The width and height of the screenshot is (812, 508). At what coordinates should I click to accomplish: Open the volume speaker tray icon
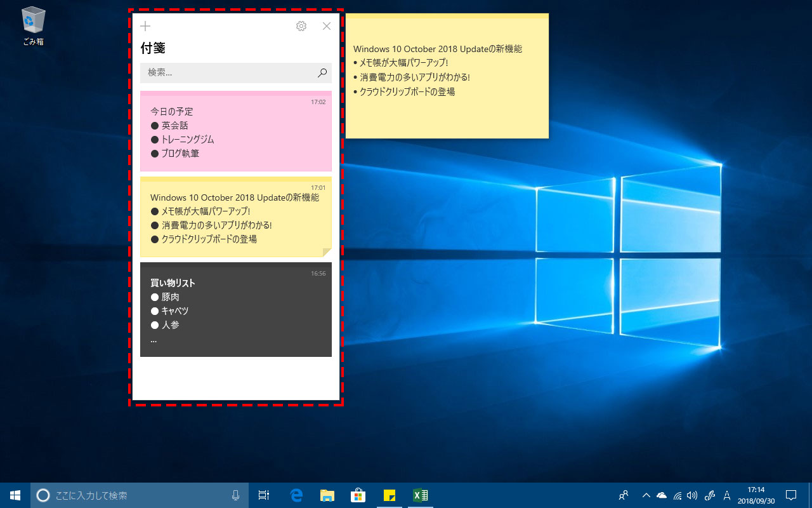click(692, 495)
